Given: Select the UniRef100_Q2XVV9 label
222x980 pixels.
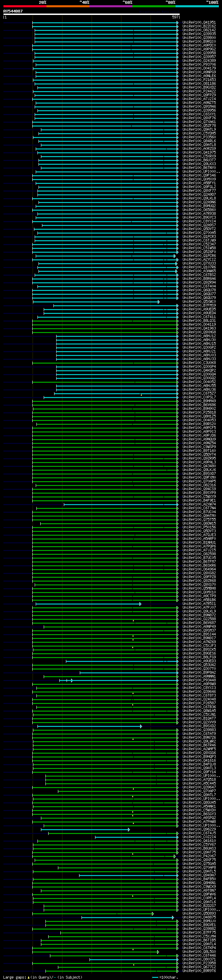Looking at the screenshot, I should coord(199,722).
